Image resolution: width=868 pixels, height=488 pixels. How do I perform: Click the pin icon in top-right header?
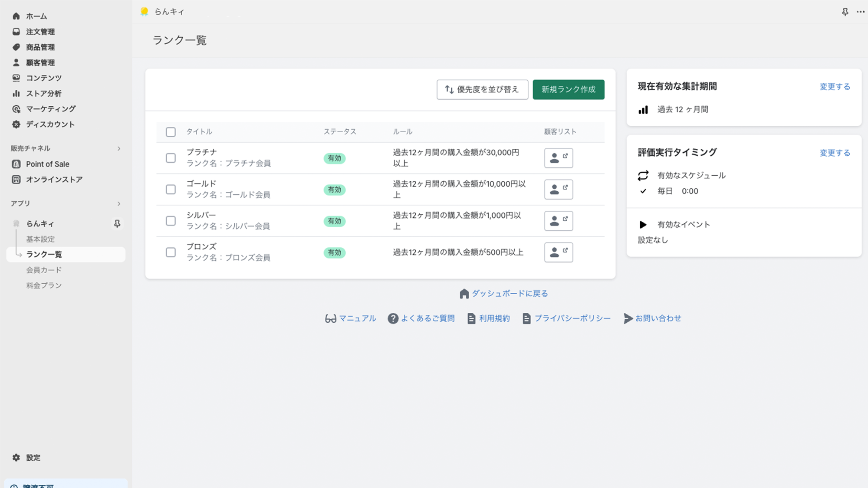[845, 12]
